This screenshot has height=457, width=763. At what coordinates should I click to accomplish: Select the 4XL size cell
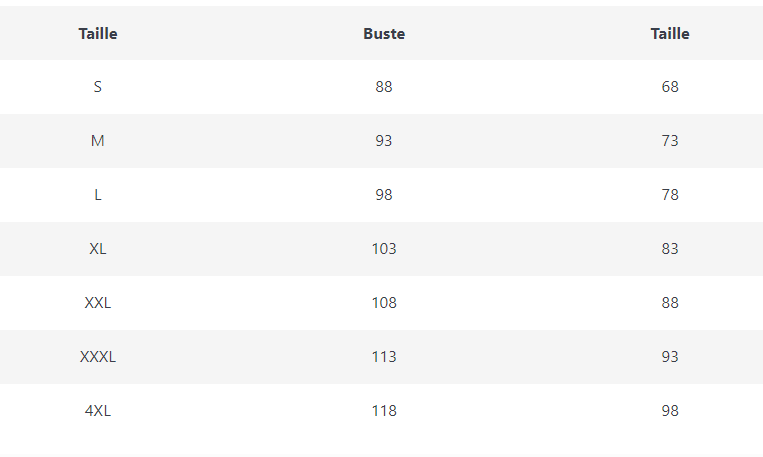98,411
